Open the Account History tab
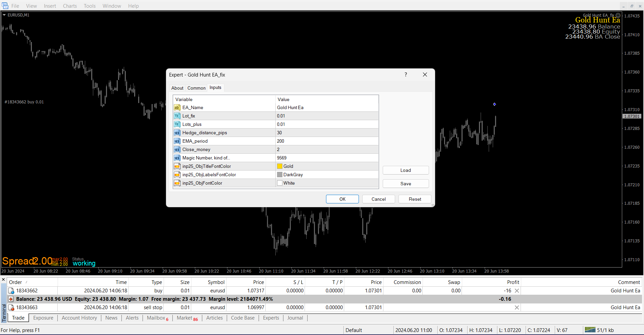This screenshot has width=644, height=335. [x=79, y=318]
